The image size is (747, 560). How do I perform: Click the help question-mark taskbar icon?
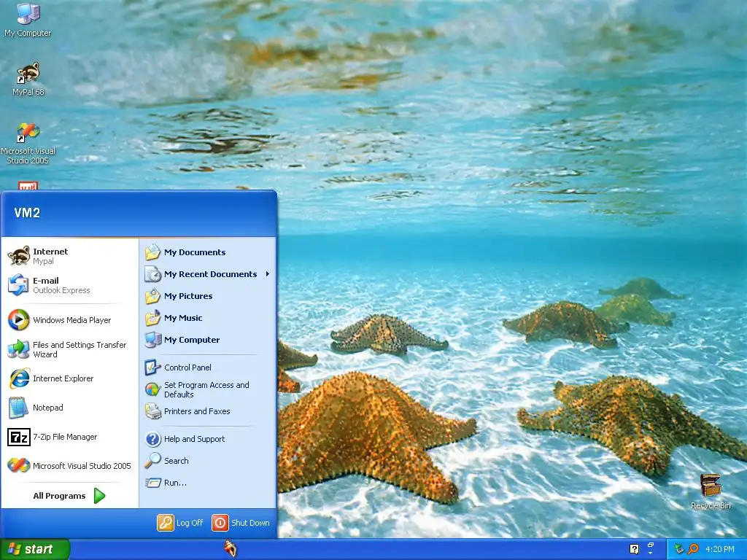(634, 549)
